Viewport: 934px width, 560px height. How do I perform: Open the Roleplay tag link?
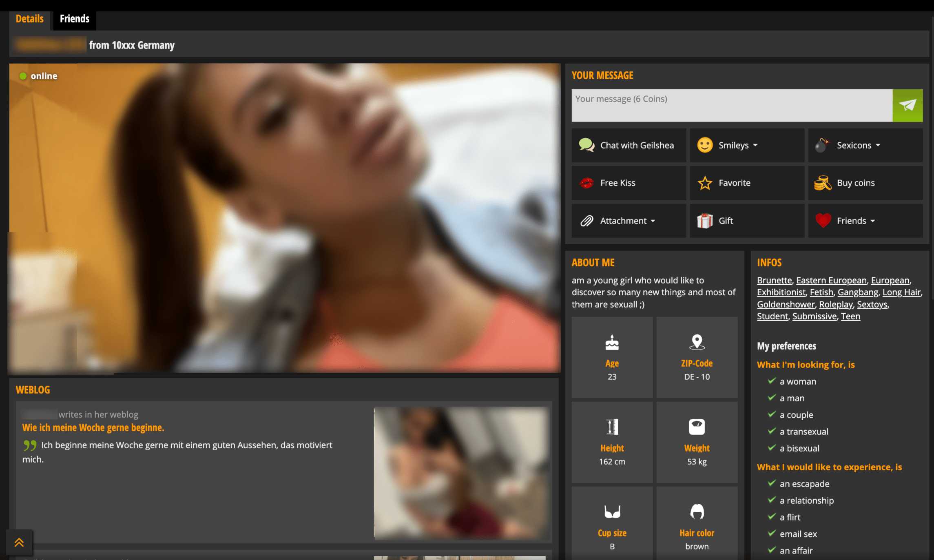click(x=836, y=304)
